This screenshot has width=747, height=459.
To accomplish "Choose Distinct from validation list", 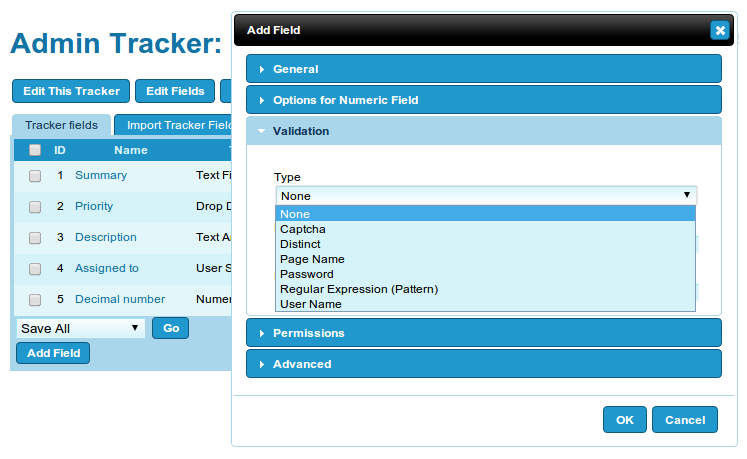I will click(300, 244).
